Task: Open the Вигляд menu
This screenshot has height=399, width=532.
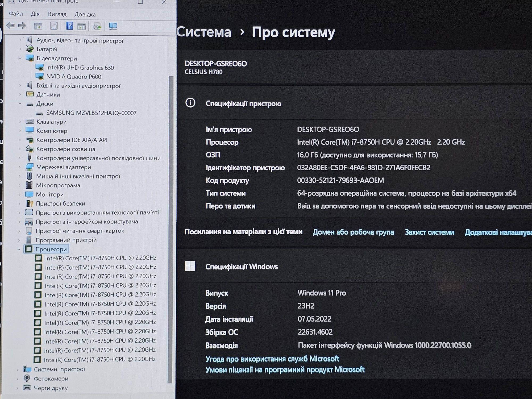Action: [x=57, y=14]
